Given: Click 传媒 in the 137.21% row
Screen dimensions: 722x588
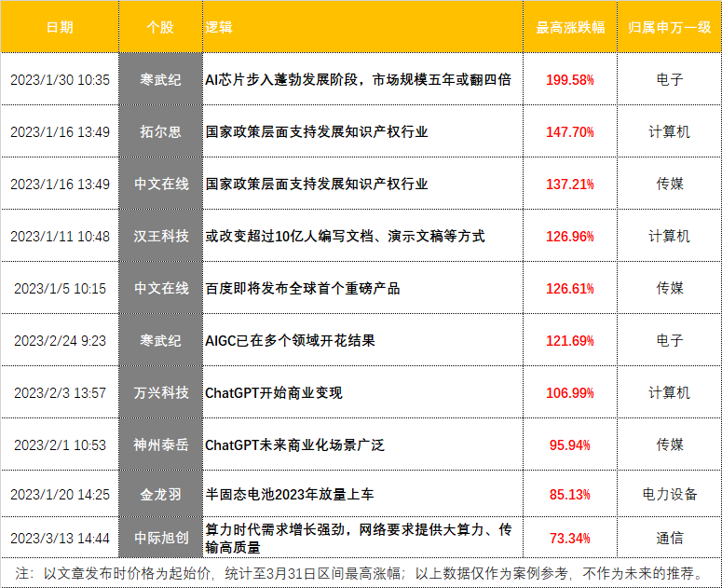Looking at the screenshot, I should coord(670,185).
